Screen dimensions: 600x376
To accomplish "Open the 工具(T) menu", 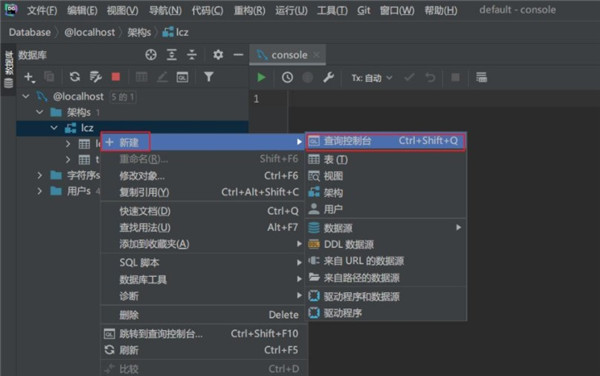I will pos(332,10).
